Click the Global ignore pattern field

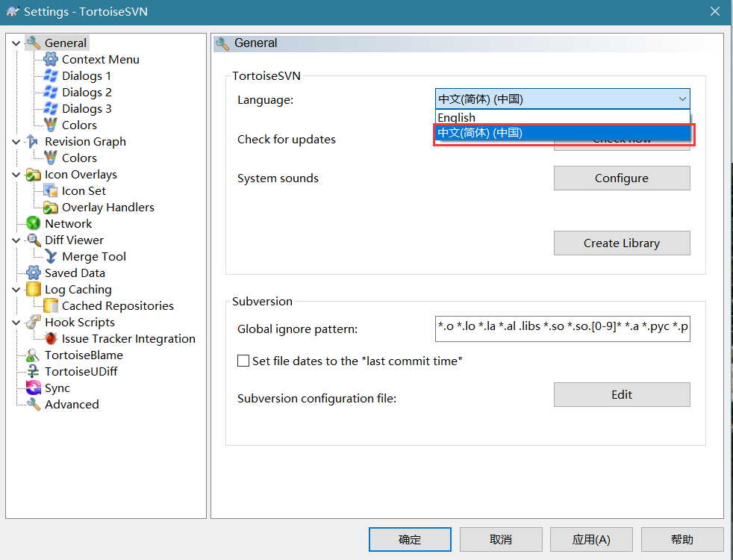pos(562,329)
